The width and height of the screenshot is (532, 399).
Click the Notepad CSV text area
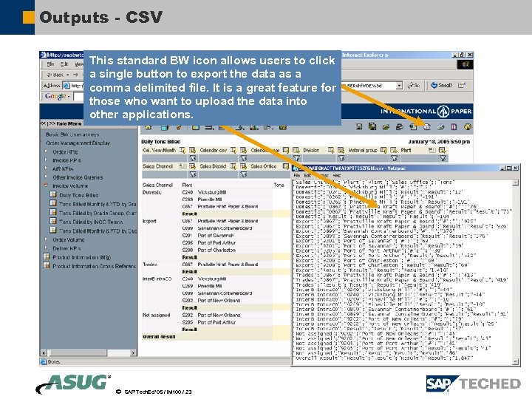(x=403, y=272)
